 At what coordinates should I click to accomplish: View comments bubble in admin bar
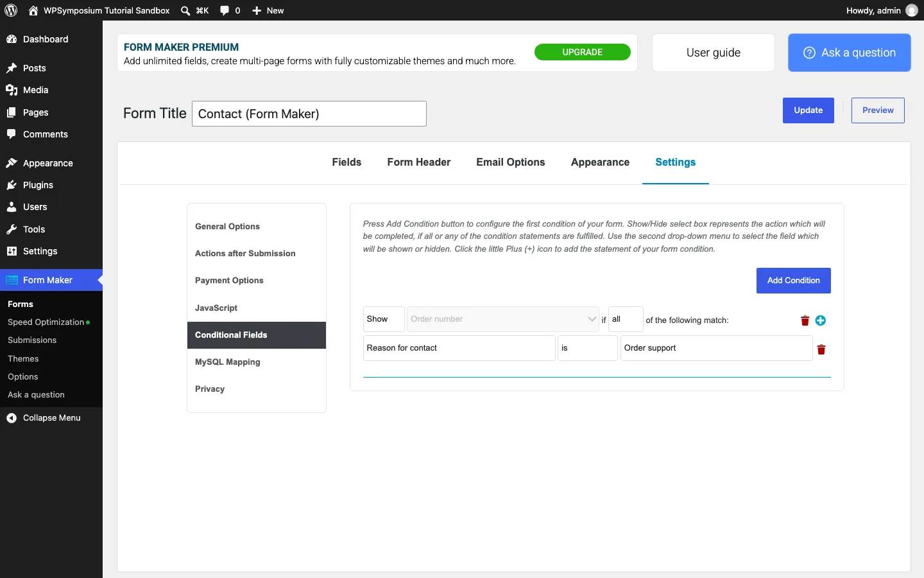(x=225, y=10)
